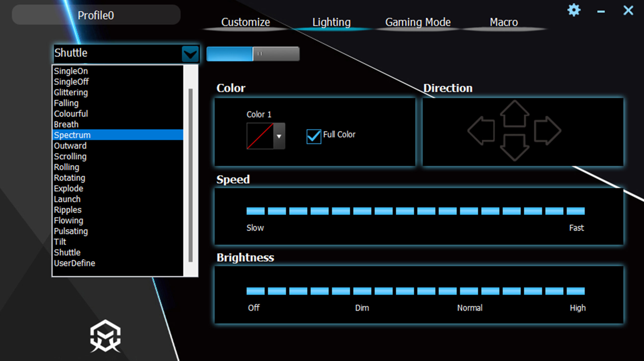This screenshot has height=361, width=644.
Task: Click the up direction arrow
Action: 514,113
